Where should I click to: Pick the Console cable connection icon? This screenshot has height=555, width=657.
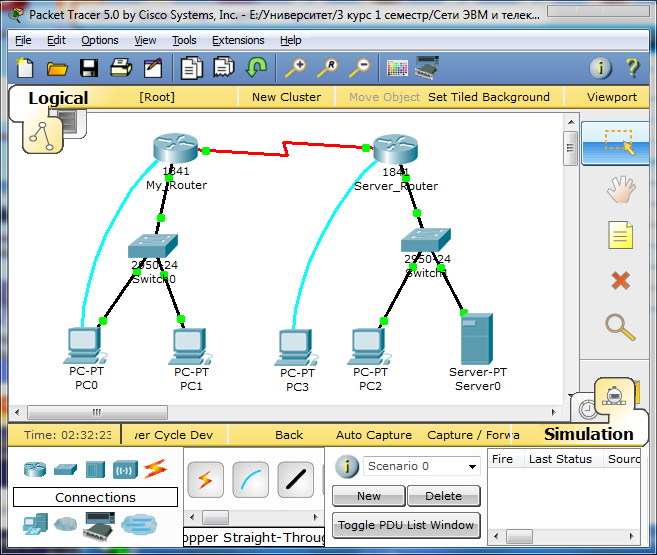pyautogui.click(x=251, y=480)
